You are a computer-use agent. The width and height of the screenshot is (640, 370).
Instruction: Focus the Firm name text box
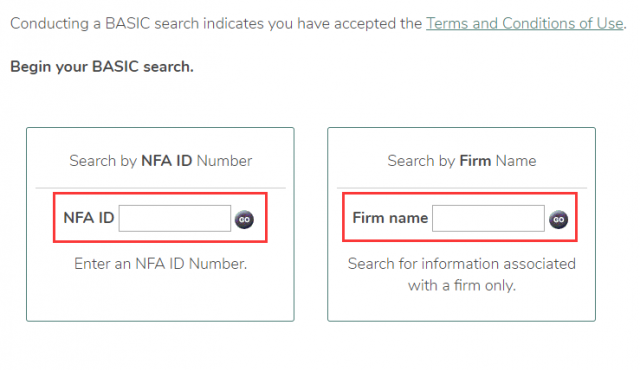tap(488, 218)
